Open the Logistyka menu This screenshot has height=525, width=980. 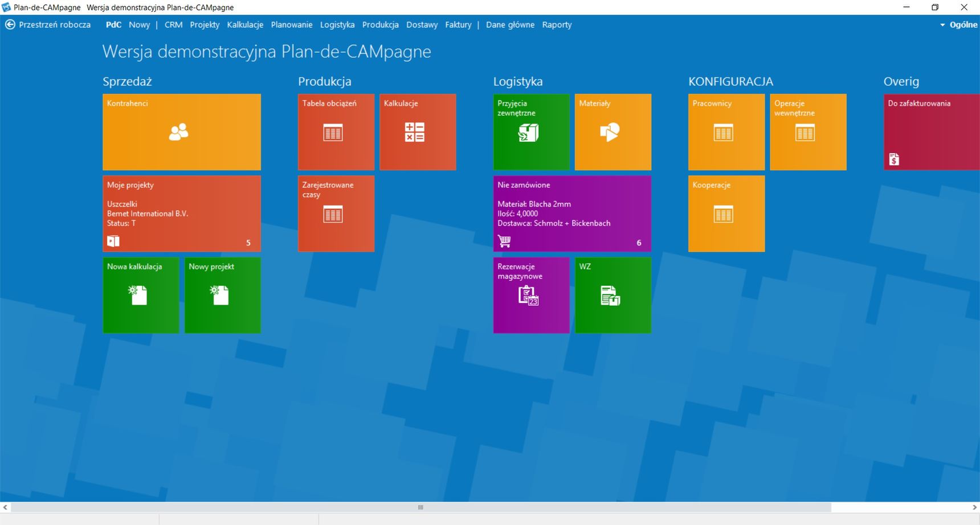click(x=337, y=24)
